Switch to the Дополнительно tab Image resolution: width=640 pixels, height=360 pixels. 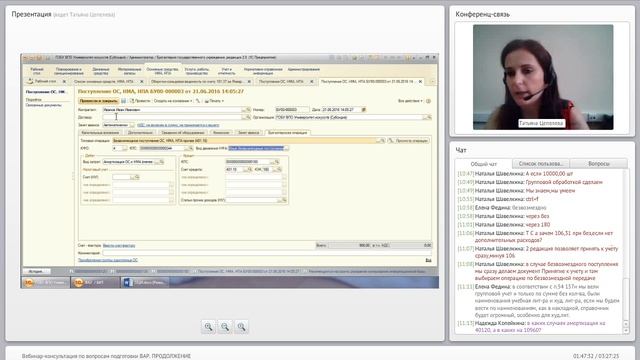(x=140, y=133)
